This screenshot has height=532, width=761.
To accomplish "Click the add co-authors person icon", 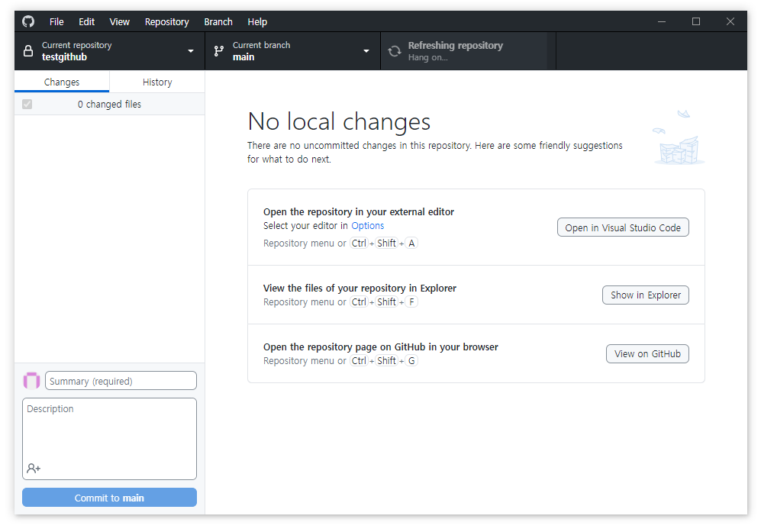I will pos(34,468).
